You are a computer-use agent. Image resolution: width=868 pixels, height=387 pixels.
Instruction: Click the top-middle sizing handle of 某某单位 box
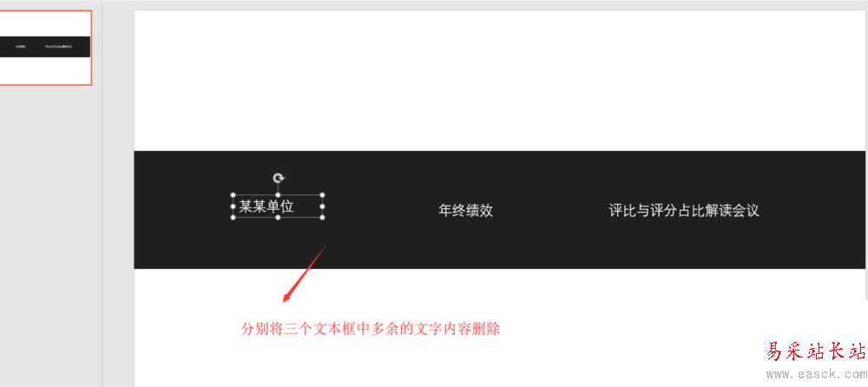click(x=278, y=195)
